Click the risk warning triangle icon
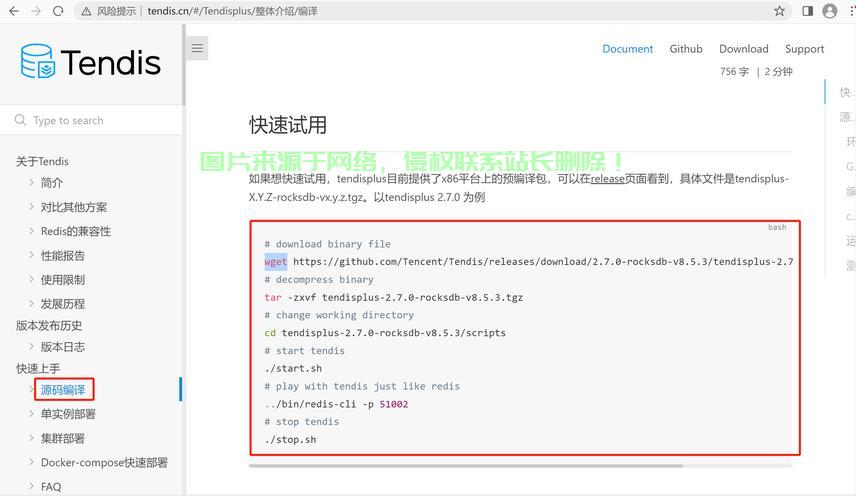 click(86, 11)
